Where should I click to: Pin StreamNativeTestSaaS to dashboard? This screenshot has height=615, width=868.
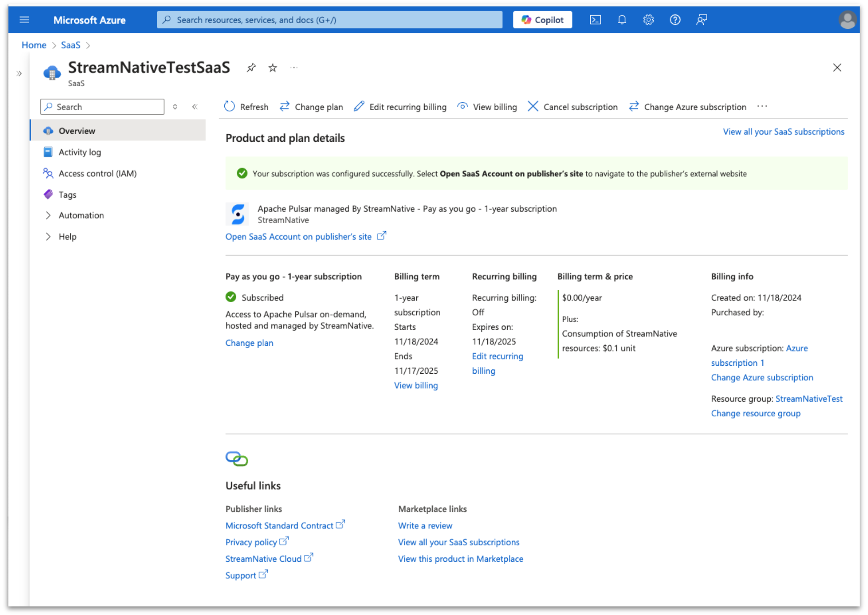(251, 68)
